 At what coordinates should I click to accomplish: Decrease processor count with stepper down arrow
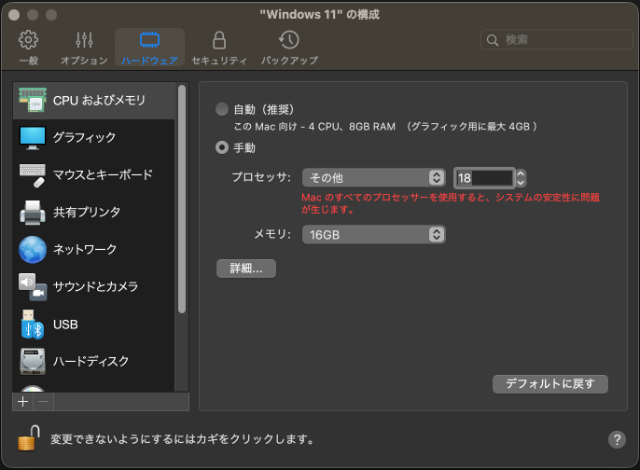tap(521, 182)
